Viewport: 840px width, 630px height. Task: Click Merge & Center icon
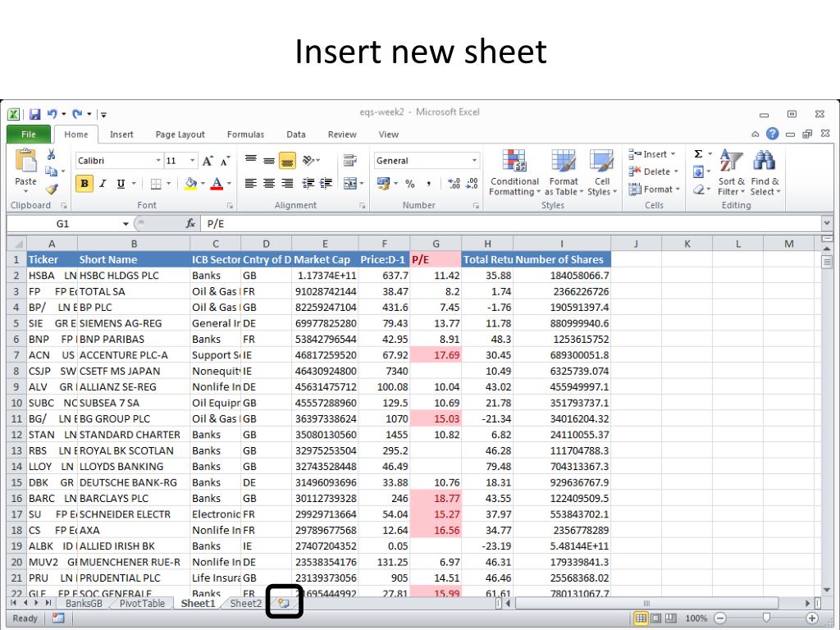(350, 183)
